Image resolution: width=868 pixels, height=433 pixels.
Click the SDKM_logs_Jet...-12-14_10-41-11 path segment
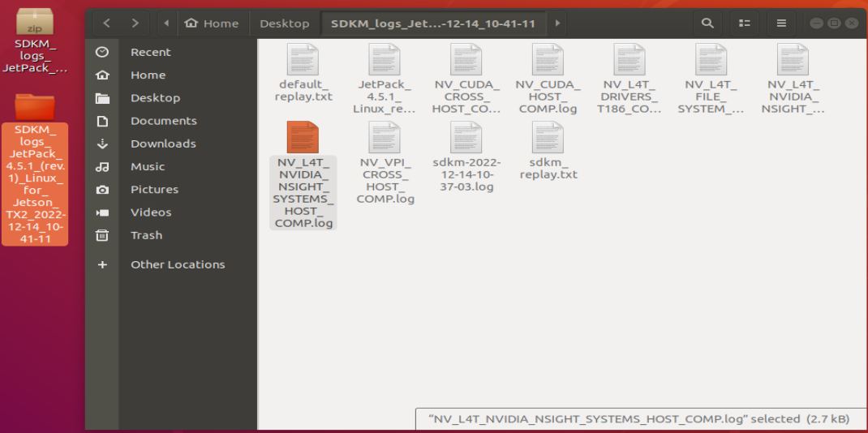(433, 24)
